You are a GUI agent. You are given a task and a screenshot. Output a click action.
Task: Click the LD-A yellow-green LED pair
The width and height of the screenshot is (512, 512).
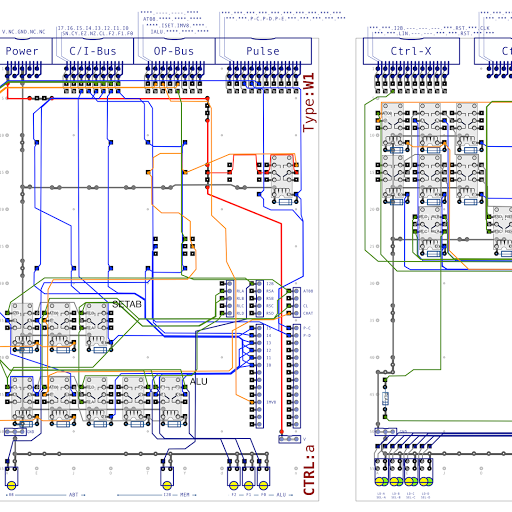381,482
